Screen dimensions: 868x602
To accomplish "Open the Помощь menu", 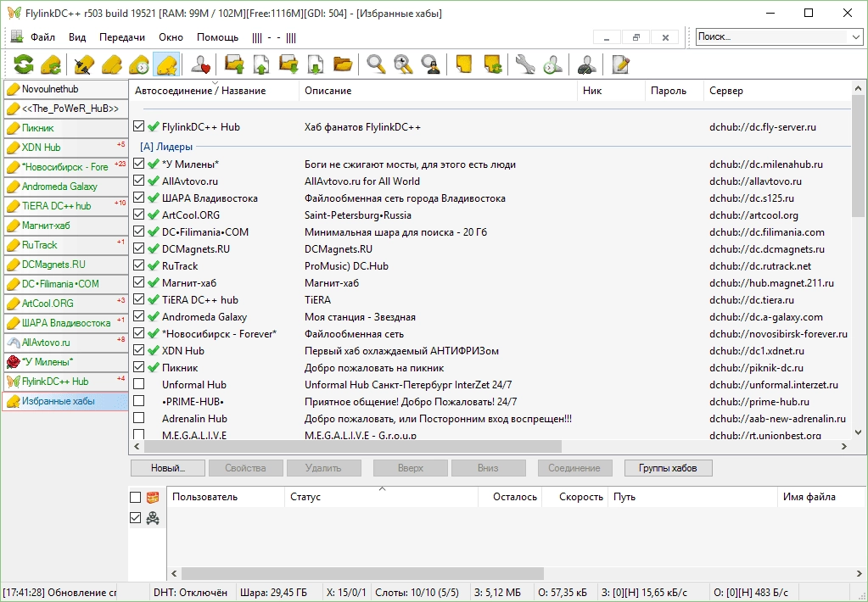I will [217, 37].
